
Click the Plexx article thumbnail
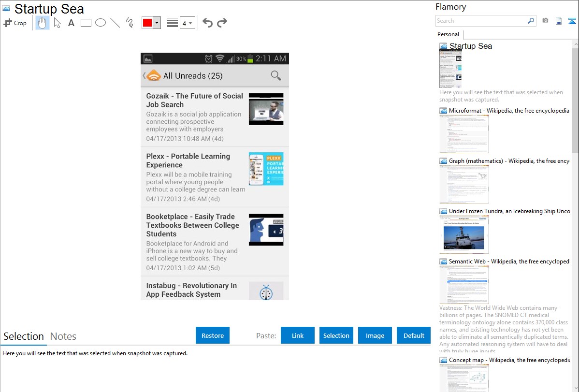266,169
